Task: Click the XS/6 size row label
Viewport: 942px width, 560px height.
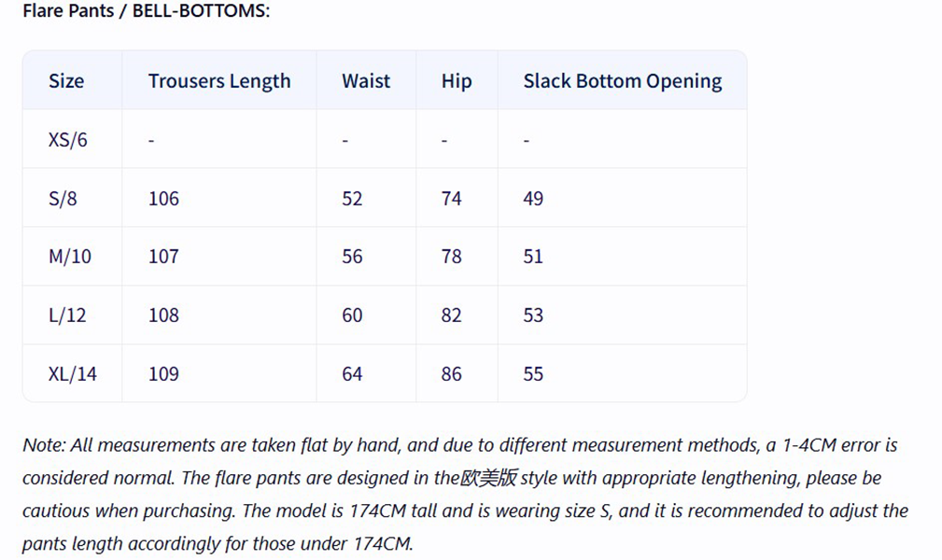Action: point(68,140)
